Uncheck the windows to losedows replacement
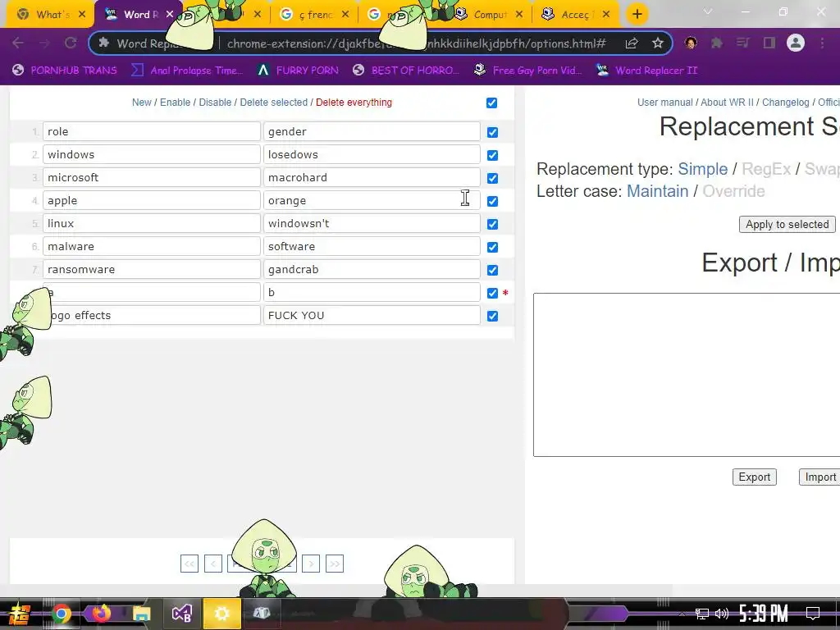Viewport: 840px width, 630px height. coord(492,155)
